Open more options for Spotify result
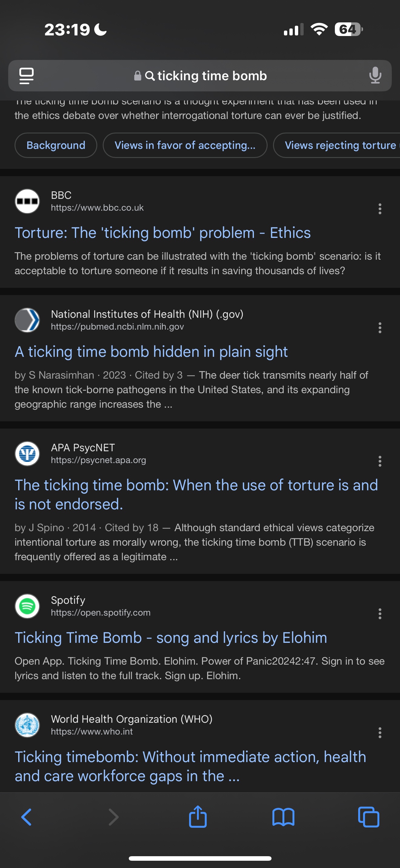Screen dimensions: 400x868 pyautogui.click(x=380, y=613)
